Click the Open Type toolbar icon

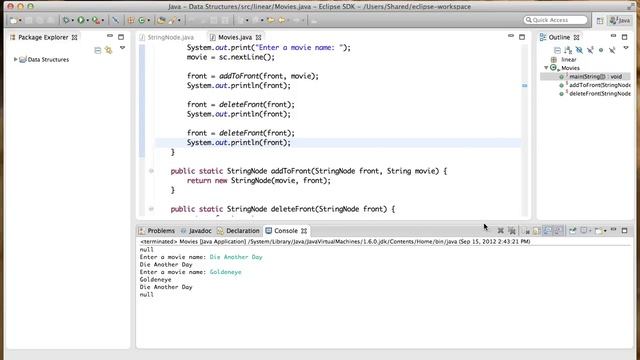(x=162, y=20)
